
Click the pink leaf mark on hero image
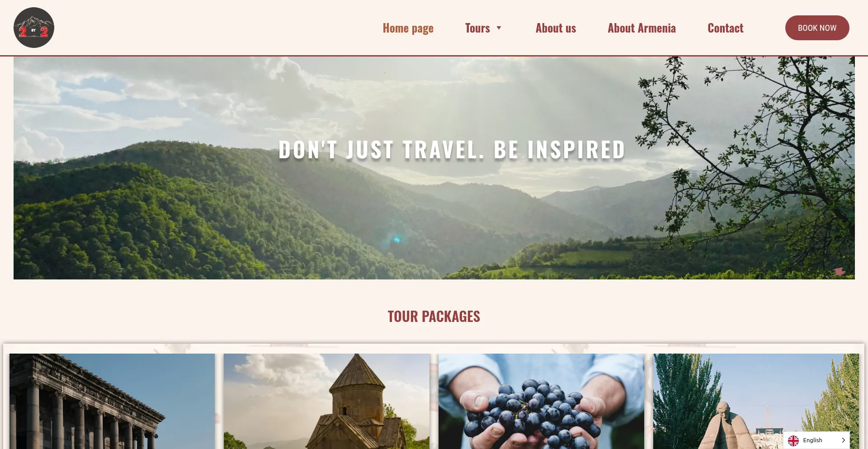(839, 271)
